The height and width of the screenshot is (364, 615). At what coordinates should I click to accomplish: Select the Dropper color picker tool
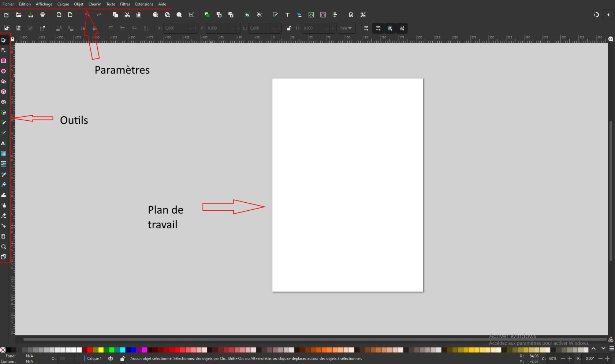tap(4, 174)
